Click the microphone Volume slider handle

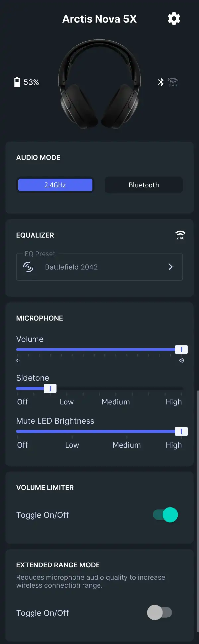tap(181, 349)
